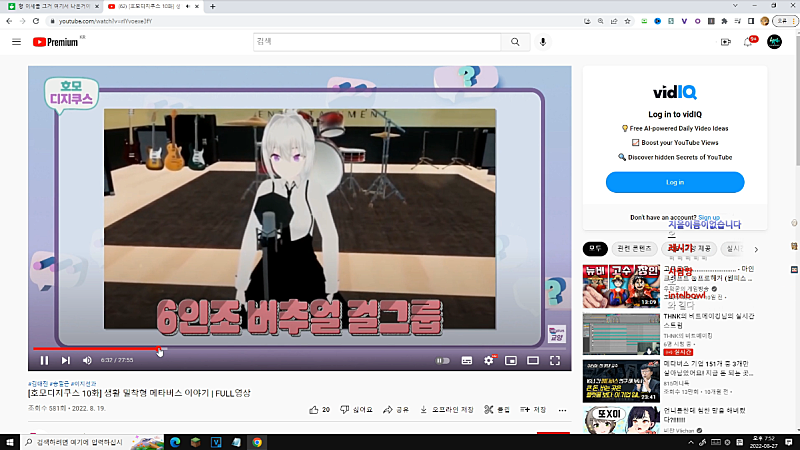
Task: Click the vidIQ Sign up link
Action: click(x=709, y=217)
